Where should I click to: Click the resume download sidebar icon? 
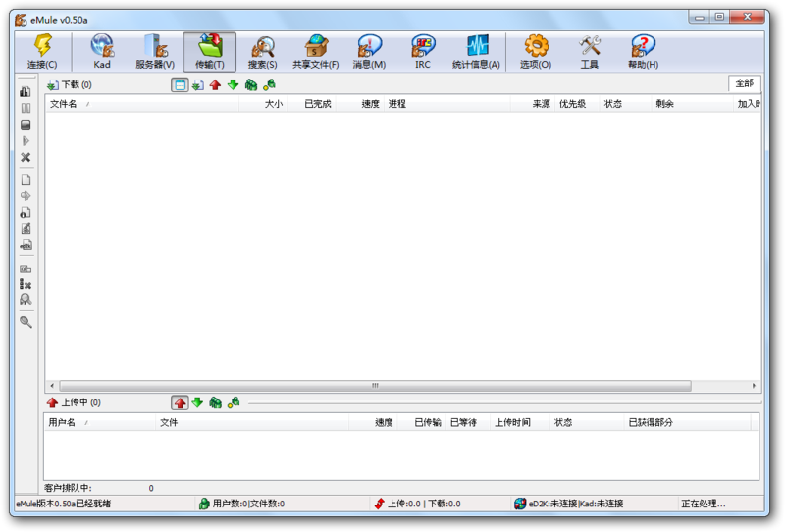pos(26,141)
